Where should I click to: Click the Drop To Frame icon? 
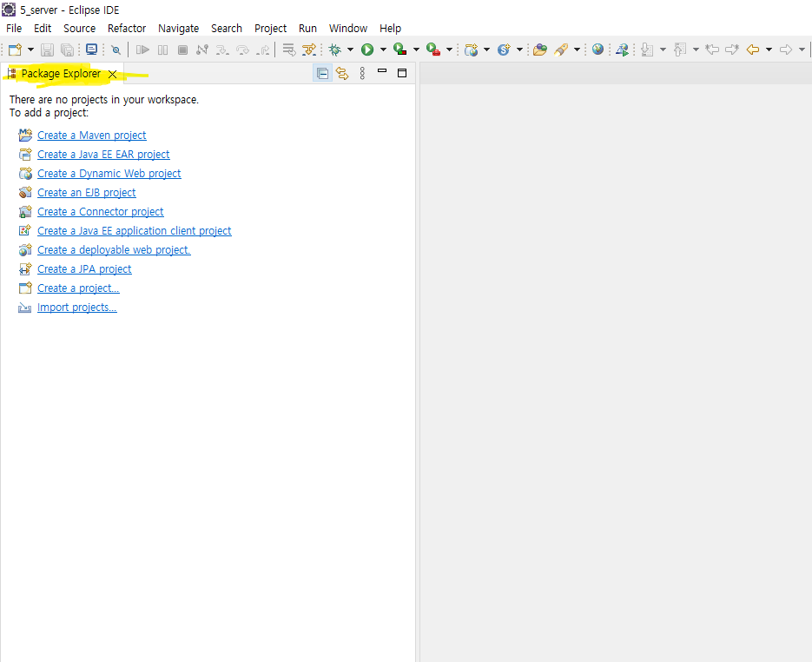click(289, 50)
